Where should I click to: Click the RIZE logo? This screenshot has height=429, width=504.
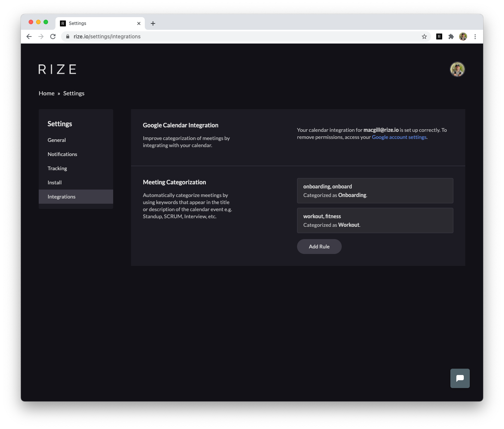(57, 69)
